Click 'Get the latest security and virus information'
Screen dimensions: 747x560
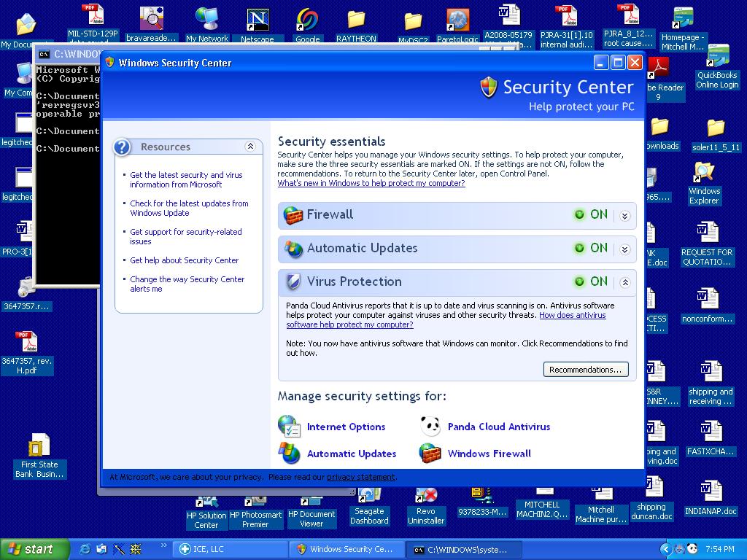(186, 180)
